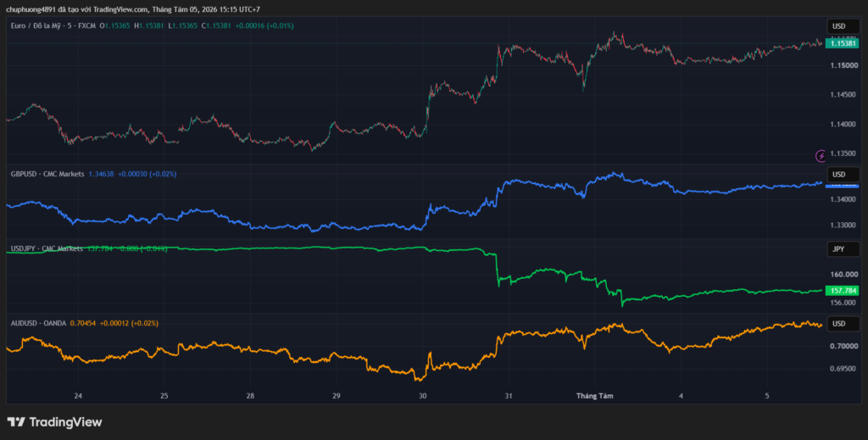The image size is (868, 440).
Task: Click the 1.15000 price axis label
Action: [842, 65]
